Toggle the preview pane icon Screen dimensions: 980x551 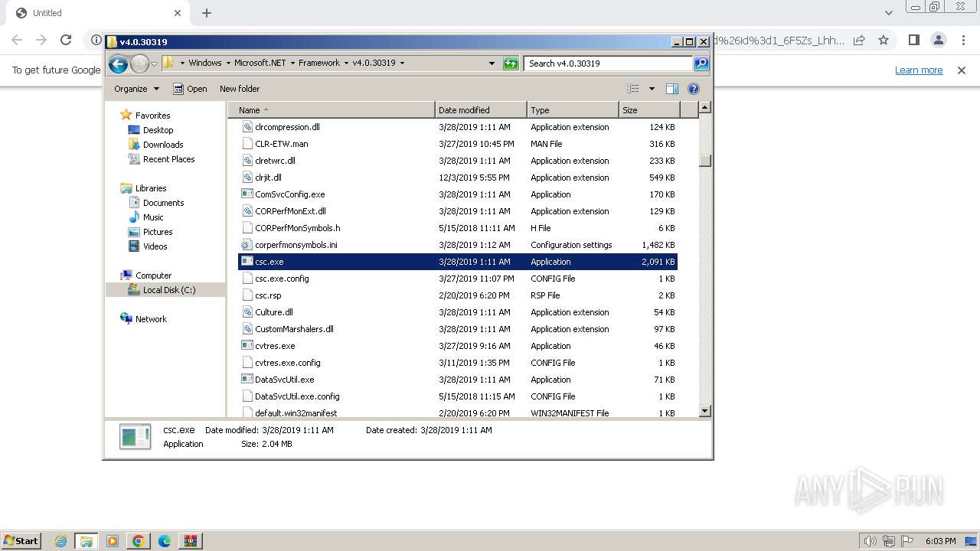tap(672, 89)
